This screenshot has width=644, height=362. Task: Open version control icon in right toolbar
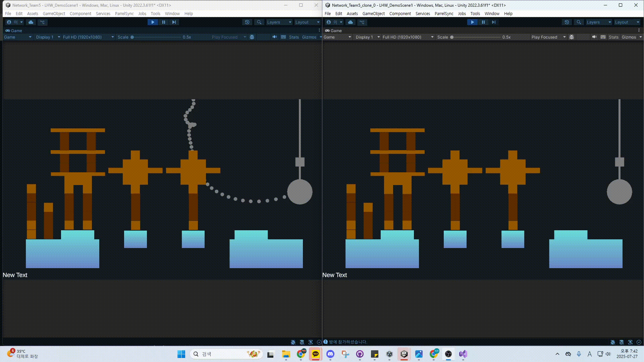click(x=362, y=22)
